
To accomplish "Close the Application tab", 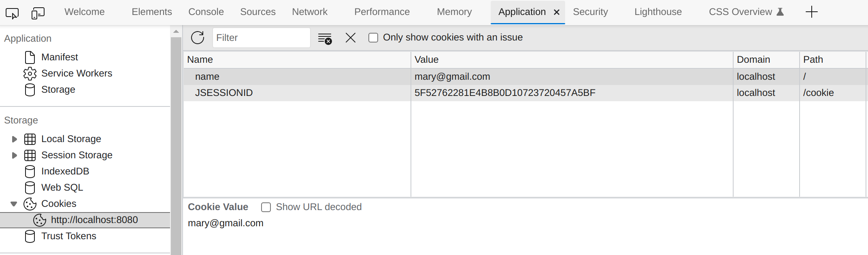I will pyautogui.click(x=557, y=13).
